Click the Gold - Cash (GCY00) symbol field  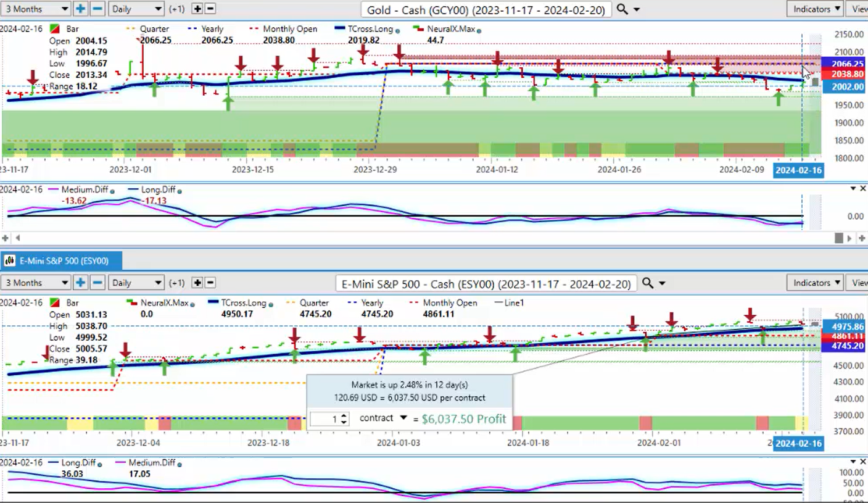487,9
